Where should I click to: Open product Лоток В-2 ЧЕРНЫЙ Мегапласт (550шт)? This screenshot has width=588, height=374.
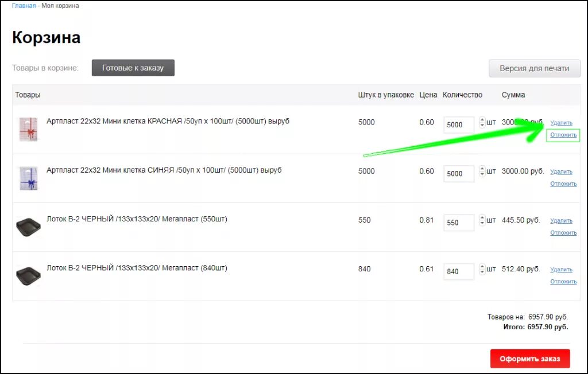coord(137,219)
